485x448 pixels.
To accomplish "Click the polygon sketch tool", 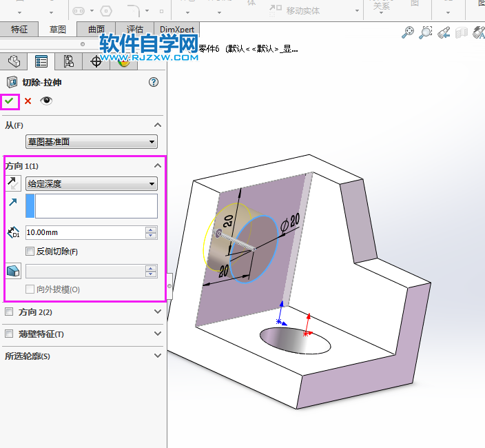I will click(x=106, y=12).
